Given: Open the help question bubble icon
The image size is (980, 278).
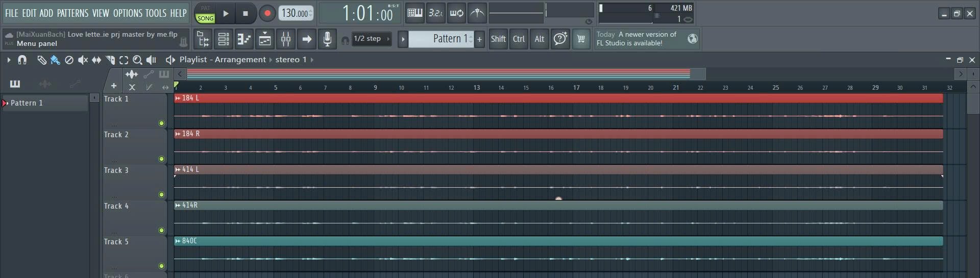Looking at the screenshot, I should (x=560, y=39).
